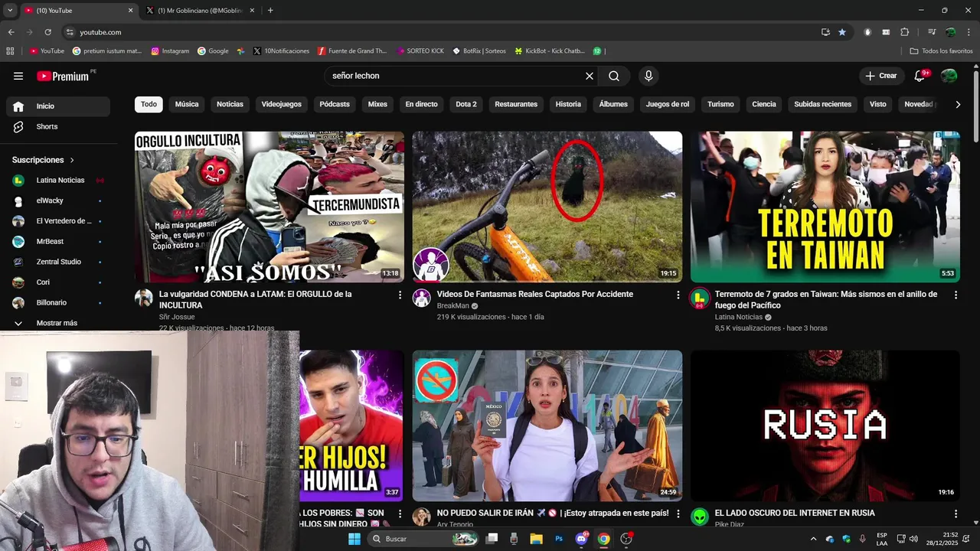Image resolution: width=980 pixels, height=551 pixels.
Task: Open options menu for the La vulgaridad video
Action: point(400,295)
